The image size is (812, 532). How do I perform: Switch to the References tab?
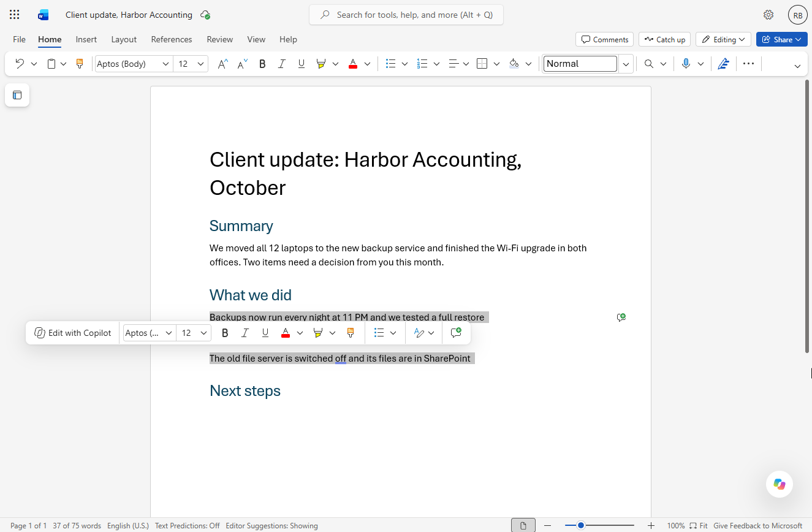coord(172,39)
